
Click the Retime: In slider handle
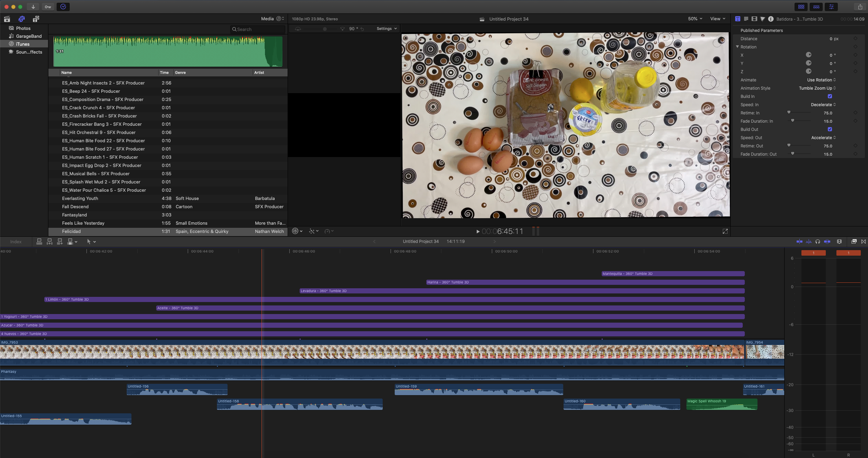[x=789, y=112]
